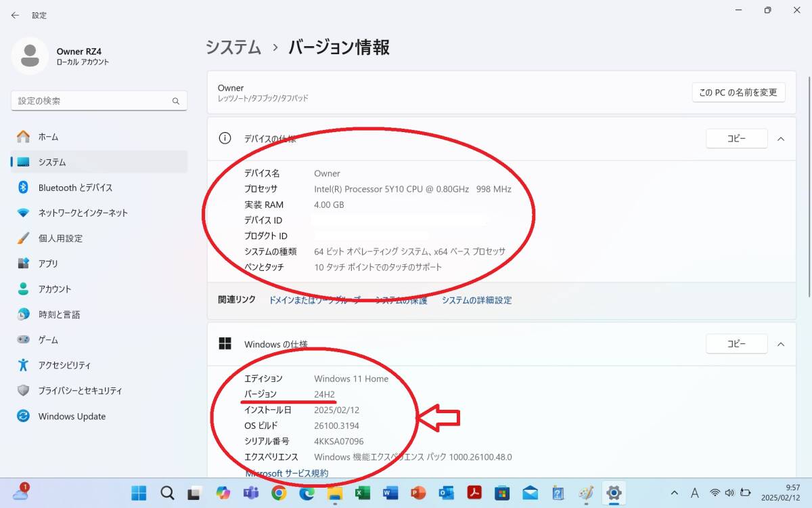
Task: Click the IME input mode 'A' indicator
Action: 695,492
